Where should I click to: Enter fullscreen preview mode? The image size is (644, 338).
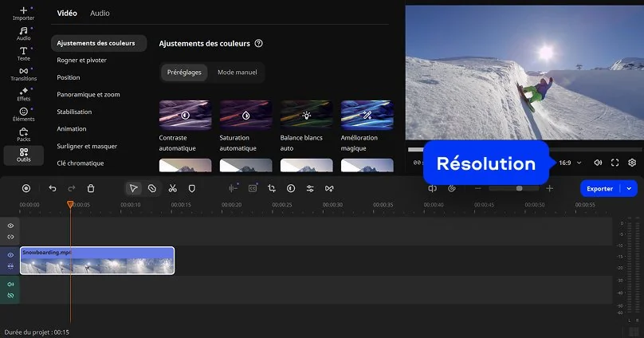click(615, 163)
